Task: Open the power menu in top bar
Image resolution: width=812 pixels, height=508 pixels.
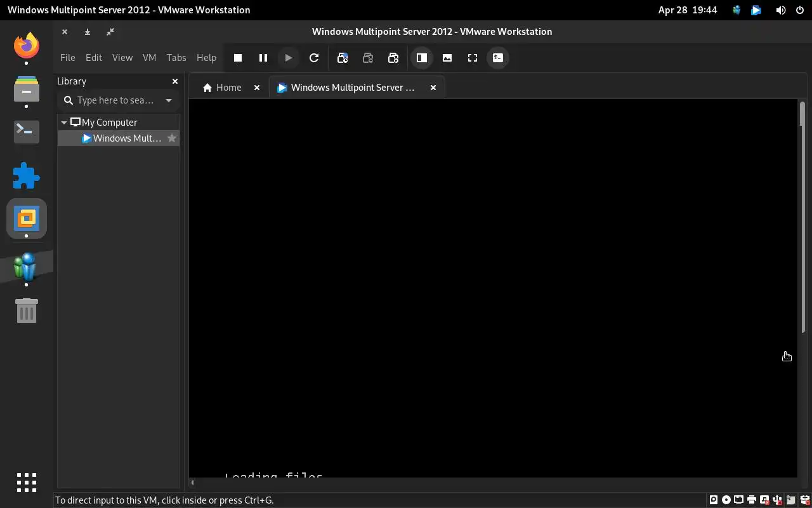Action: (800, 10)
